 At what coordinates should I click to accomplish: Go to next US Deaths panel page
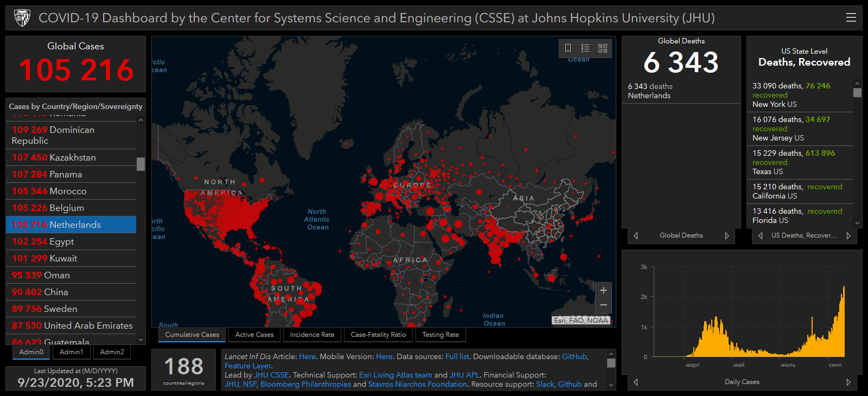pyautogui.click(x=848, y=235)
